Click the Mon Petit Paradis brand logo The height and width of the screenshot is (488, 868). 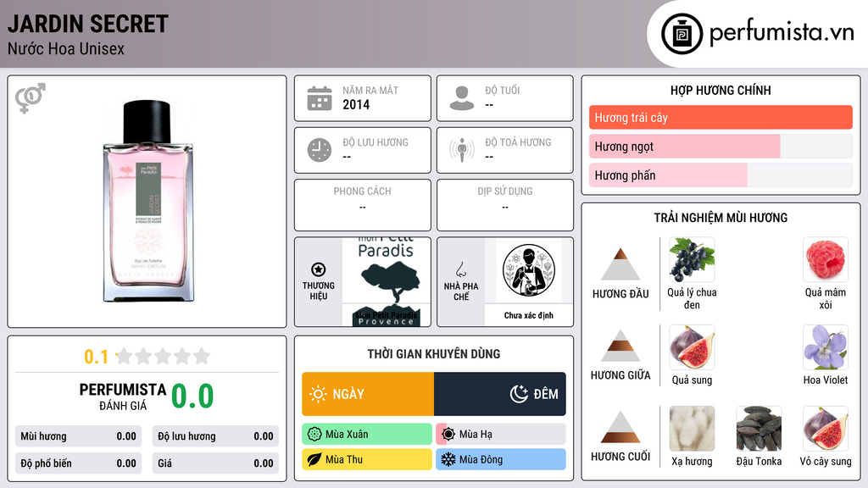[387, 282]
